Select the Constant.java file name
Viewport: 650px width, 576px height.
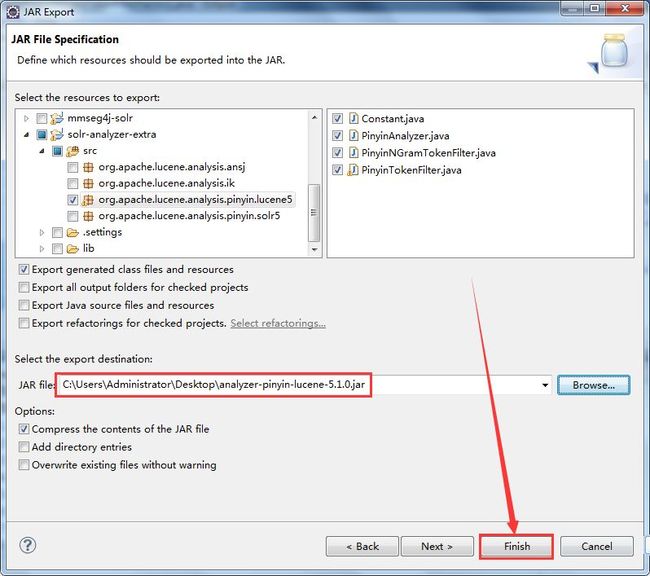click(x=393, y=119)
